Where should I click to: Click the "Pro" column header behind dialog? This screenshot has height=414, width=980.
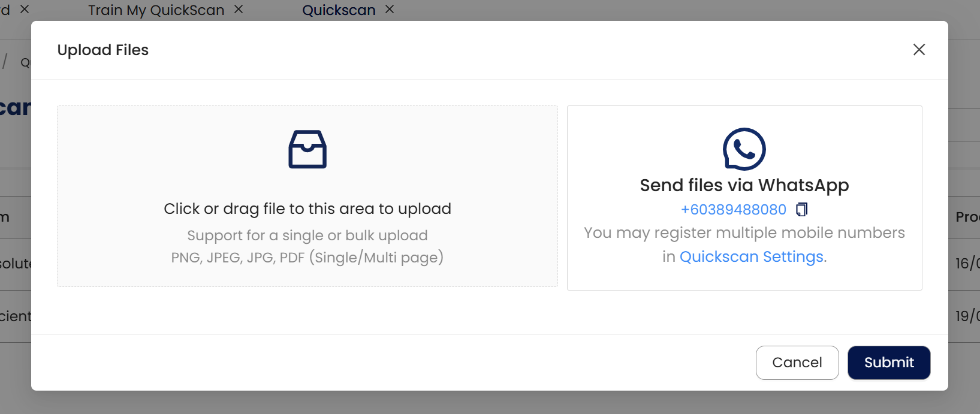tap(967, 217)
